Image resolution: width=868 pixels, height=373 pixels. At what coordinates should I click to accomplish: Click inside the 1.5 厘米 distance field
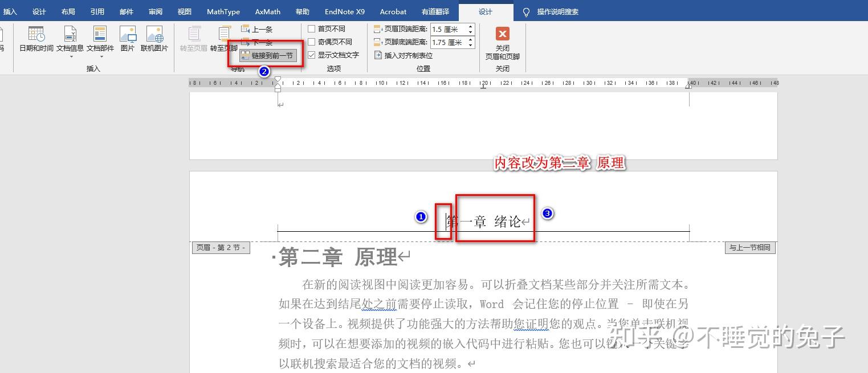pyautogui.click(x=445, y=29)
